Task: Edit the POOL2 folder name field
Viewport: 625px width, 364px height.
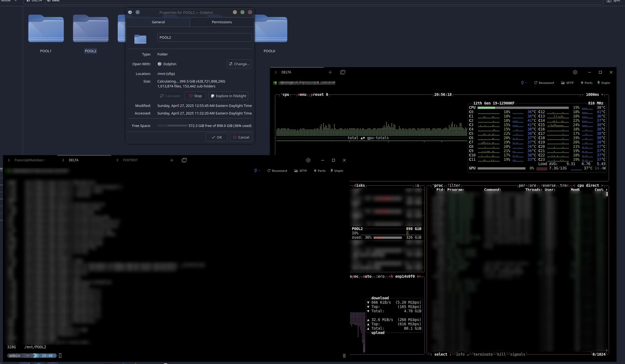Action: (204, 37)
